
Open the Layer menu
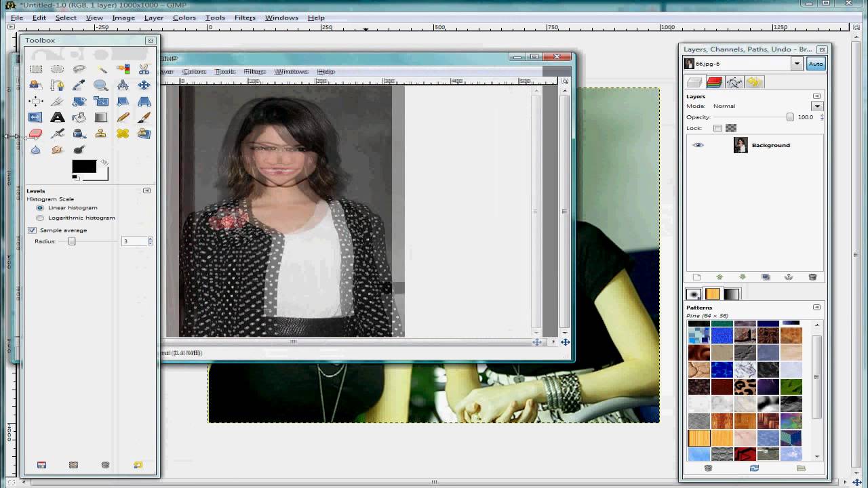[154, 18]
